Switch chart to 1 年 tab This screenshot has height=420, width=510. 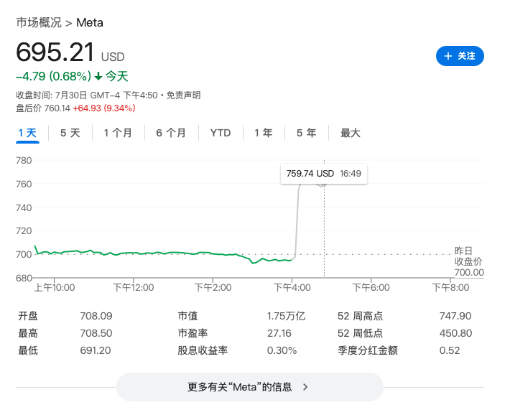[264, 133]
